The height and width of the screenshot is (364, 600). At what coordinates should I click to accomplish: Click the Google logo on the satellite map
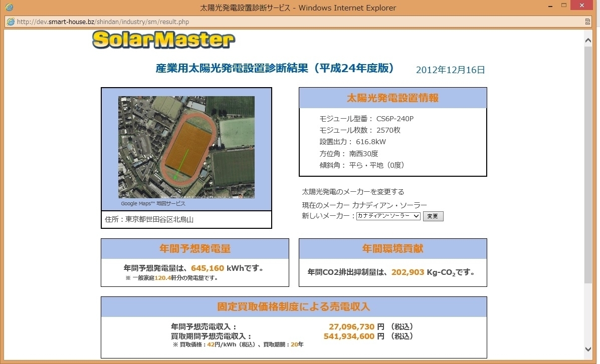point(125,194)
